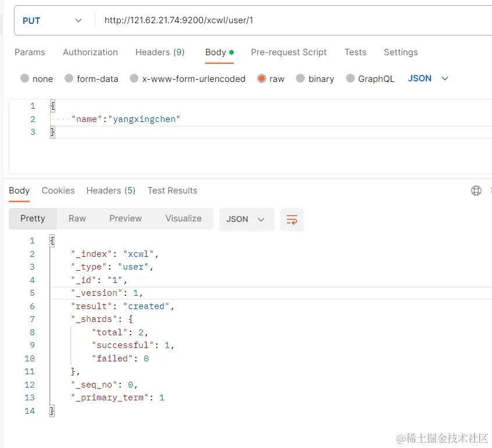Image resolution: width=492 pixels, height=448 pixels.
Task: Open the response Body tab
Action: pyautogui.click(x=19, y=191)
